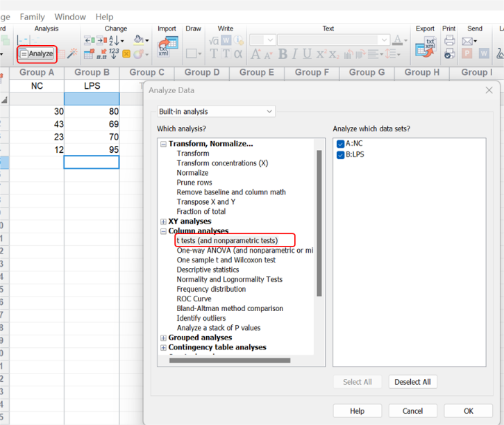Viewport: 504px width, 425px height.
Task: Toggle the B:LPS data set checkbox
Action: click(340, 155)
